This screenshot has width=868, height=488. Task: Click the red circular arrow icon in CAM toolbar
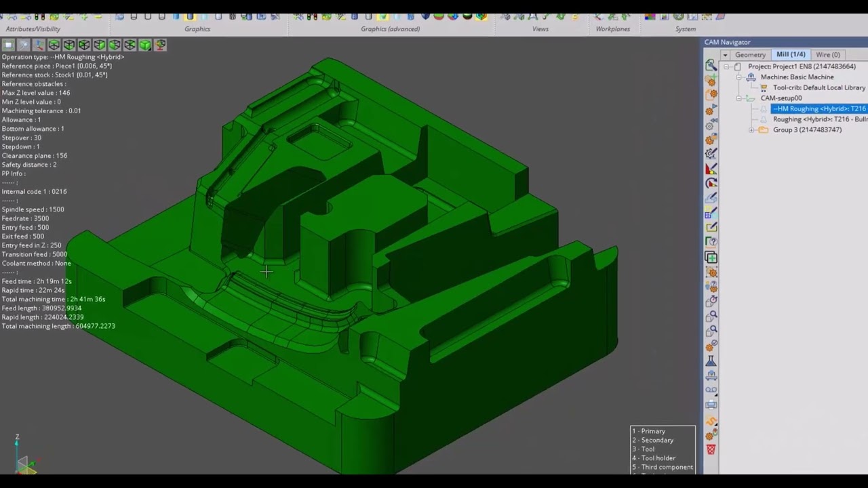point(711,184)
